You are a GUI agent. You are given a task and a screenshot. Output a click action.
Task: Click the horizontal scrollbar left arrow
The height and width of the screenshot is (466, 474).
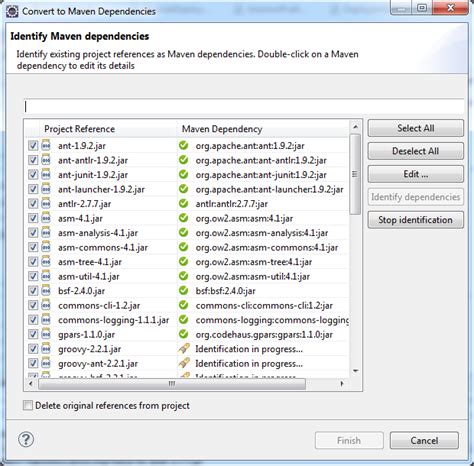[31, 384]
